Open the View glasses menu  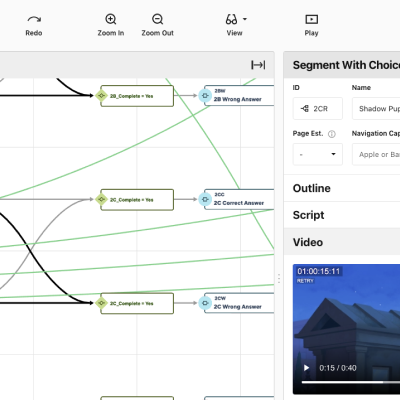click(x=236, y=19)
